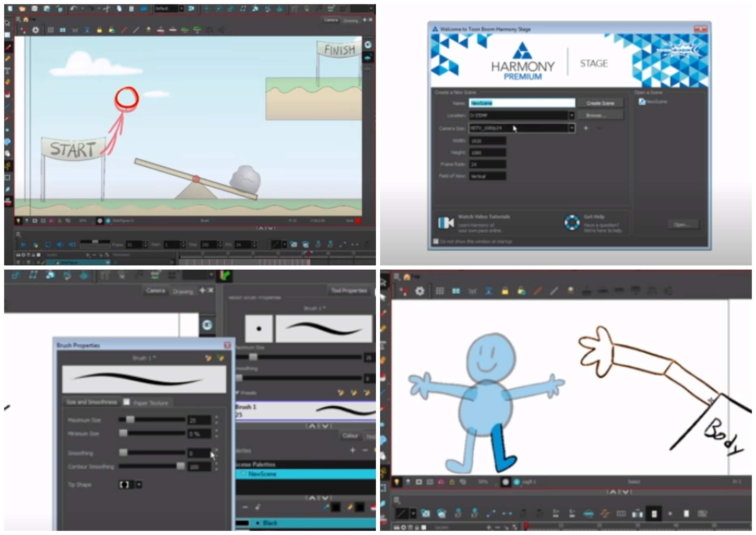Toggle the grid icon above the blue character
The height and width of the screenshot is (535, 756).
click(x=440, y=291)
